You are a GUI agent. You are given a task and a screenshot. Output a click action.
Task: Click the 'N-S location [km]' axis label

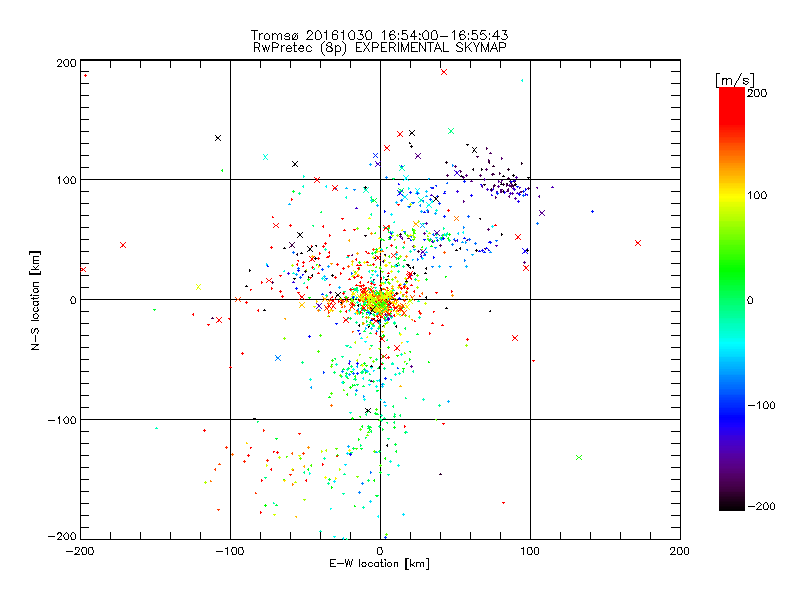coord(35,300)
